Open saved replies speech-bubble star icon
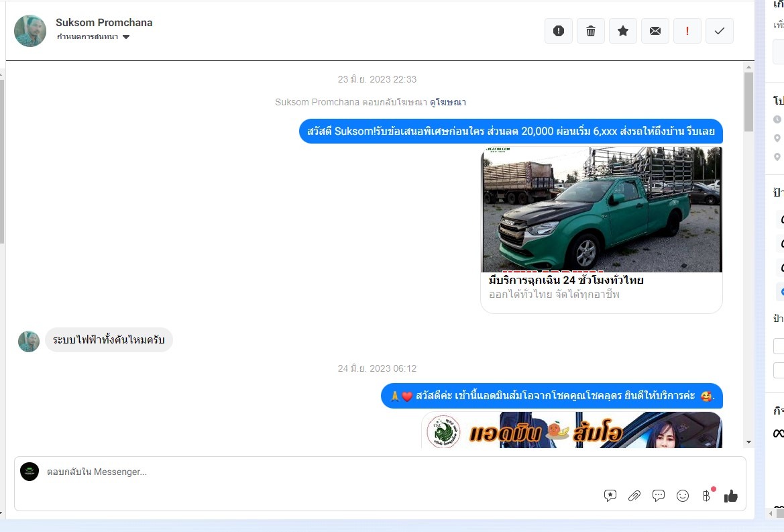Image resolution: width=784 pixels, height=532 pixels. tap(610, 496)
